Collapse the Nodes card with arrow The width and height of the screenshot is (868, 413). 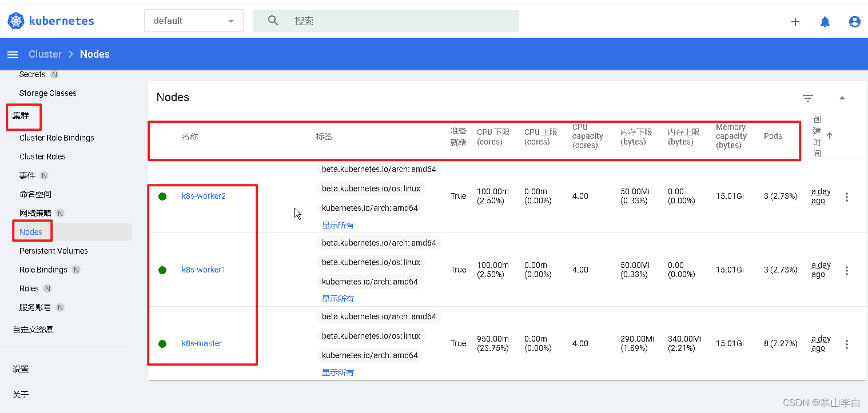pyautogui.click(x=842, y=98)
